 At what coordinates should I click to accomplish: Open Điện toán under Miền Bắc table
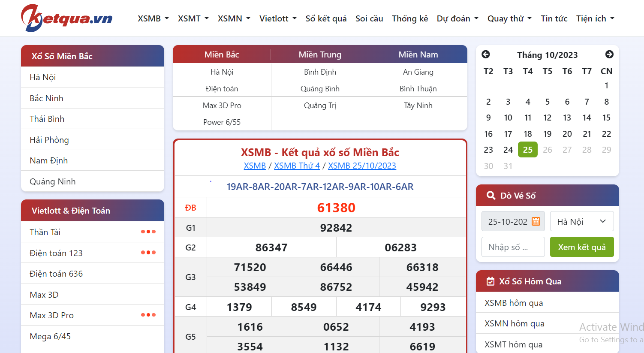click(x=222, y=89)
